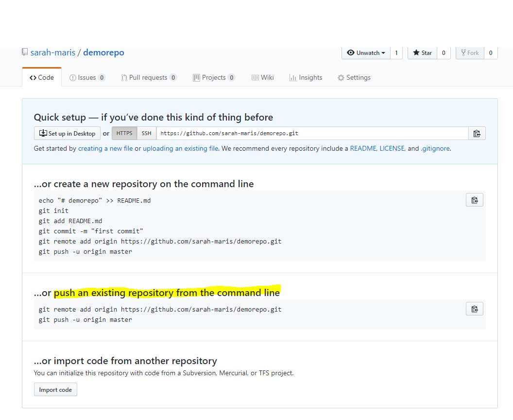
Task: Open the Unwatch dropdown
Action: tap(366, 52)
